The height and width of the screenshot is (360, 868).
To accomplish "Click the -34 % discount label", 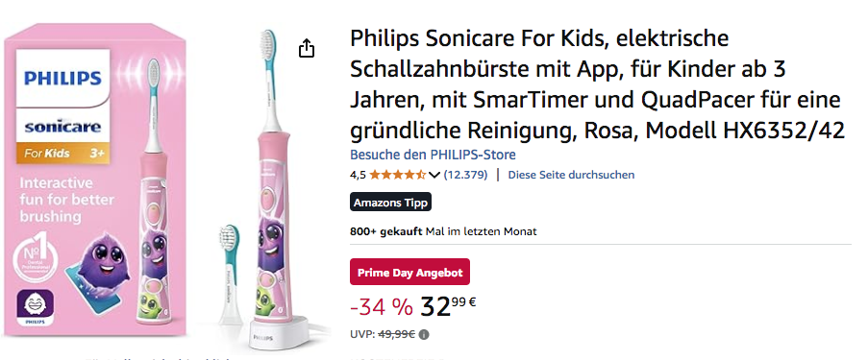I will (x=382, y=307).
